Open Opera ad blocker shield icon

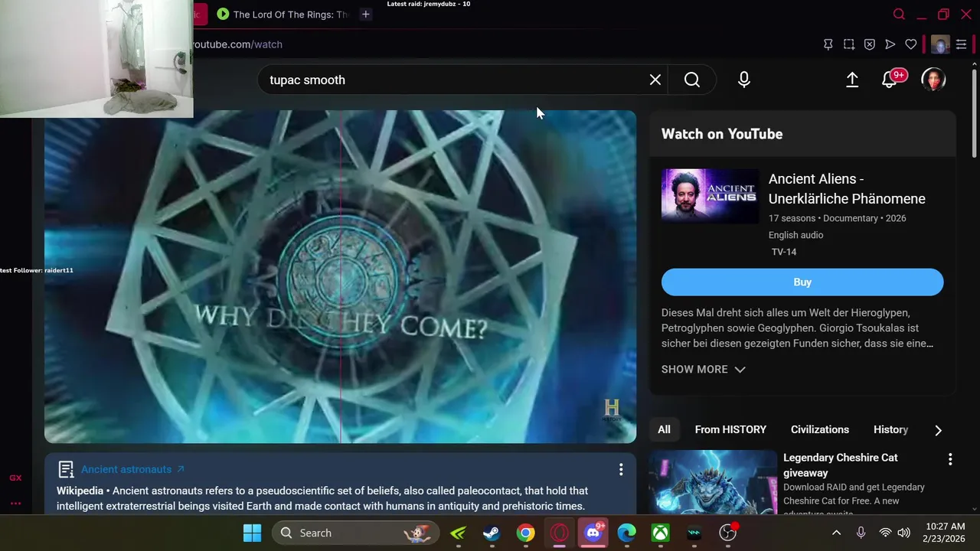870,44
